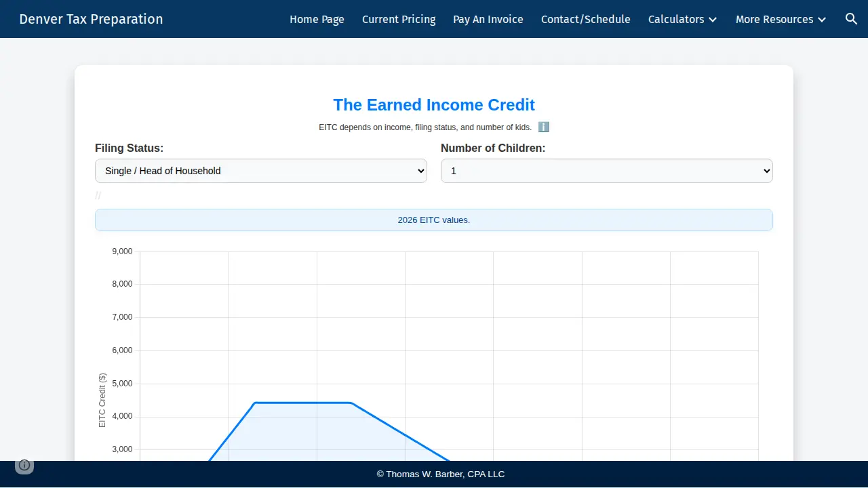Click the Filing Status label
The width and height of the screenshot is (868, 488).
pos(129,148)
